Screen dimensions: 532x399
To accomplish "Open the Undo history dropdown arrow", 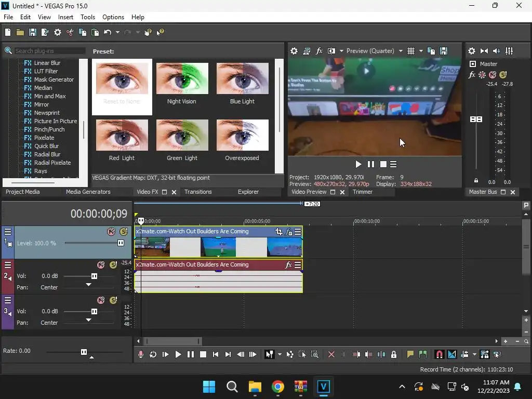I will (117, 32).
